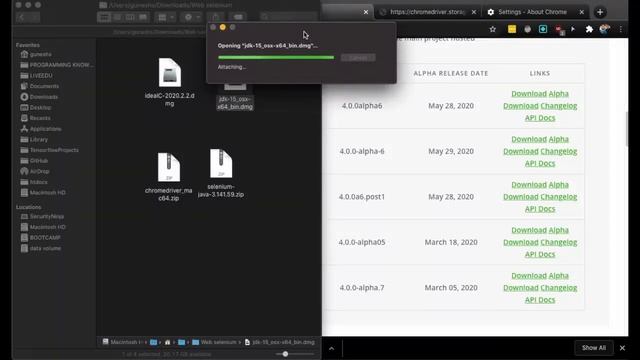The image size is (640, 360).
Task: Click the Finder edit tags button
Action: (x=238, y=17)
